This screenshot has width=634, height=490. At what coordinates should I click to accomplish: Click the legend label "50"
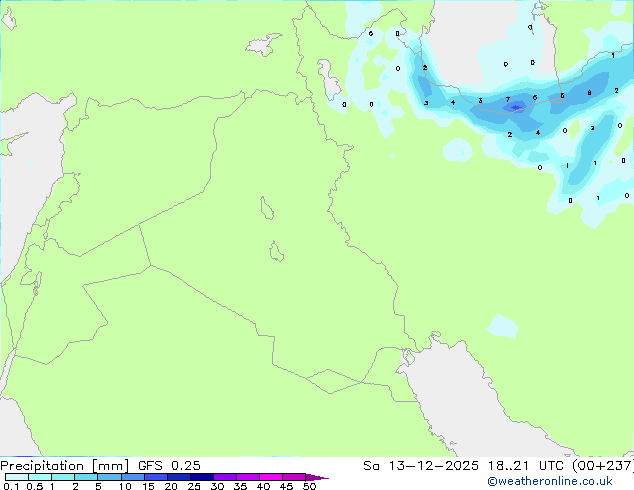(x=309, y=486)
